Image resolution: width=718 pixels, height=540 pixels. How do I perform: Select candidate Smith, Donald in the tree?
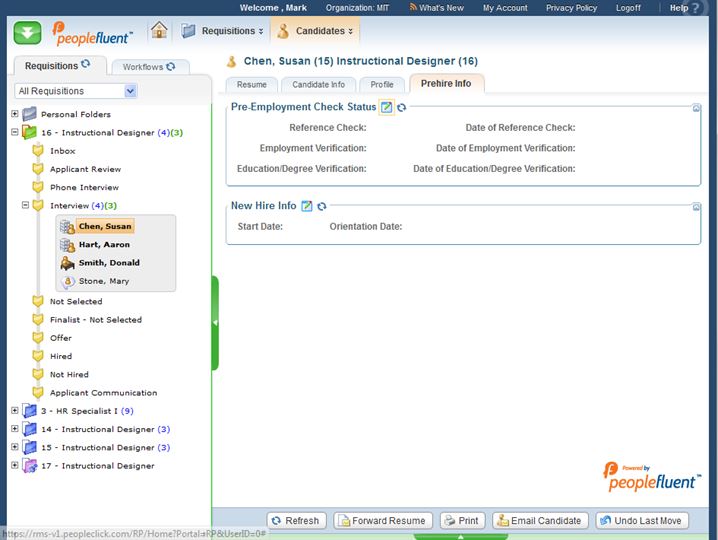click(109, 263)
